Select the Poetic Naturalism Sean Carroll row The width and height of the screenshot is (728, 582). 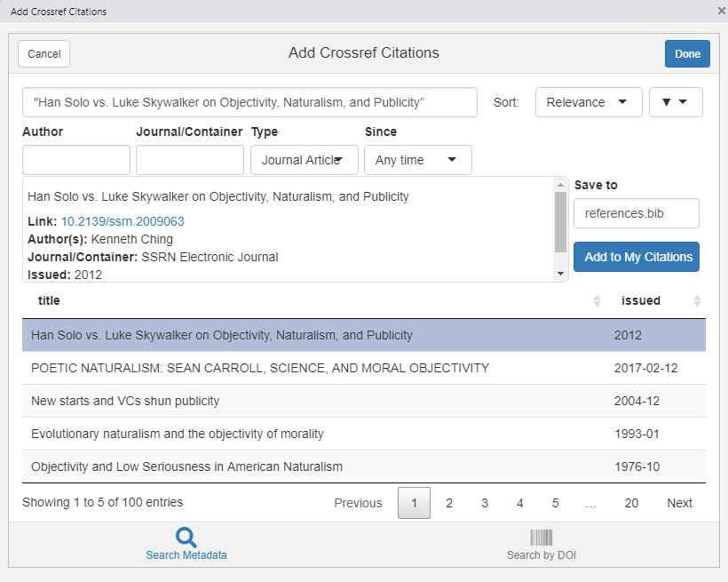click(260, 368)
